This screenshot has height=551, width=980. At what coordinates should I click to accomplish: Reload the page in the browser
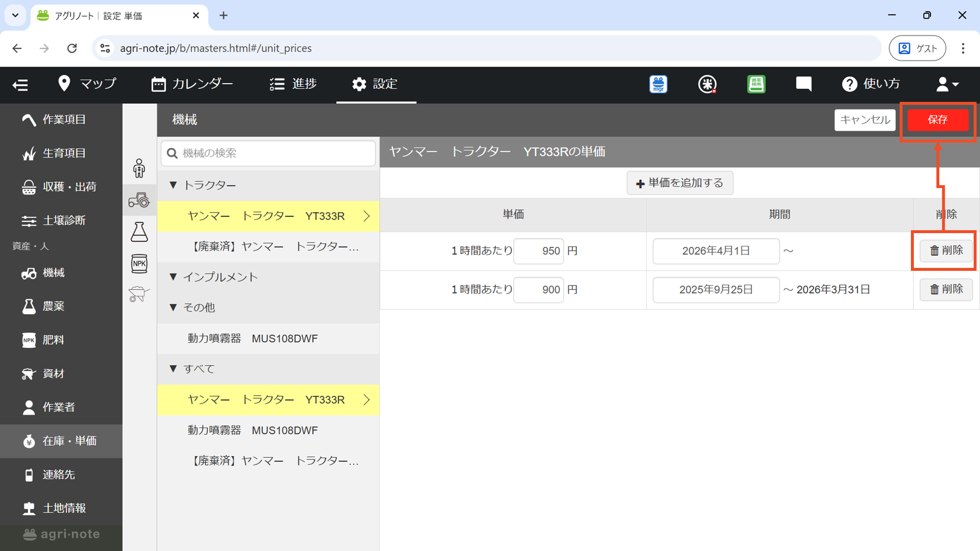point(72,48)
